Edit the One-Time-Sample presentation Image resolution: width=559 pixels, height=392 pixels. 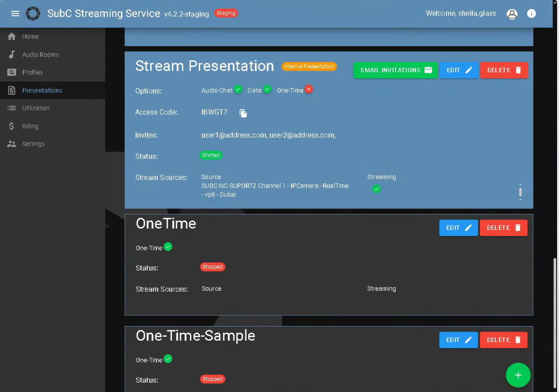[x=458, y=340]
